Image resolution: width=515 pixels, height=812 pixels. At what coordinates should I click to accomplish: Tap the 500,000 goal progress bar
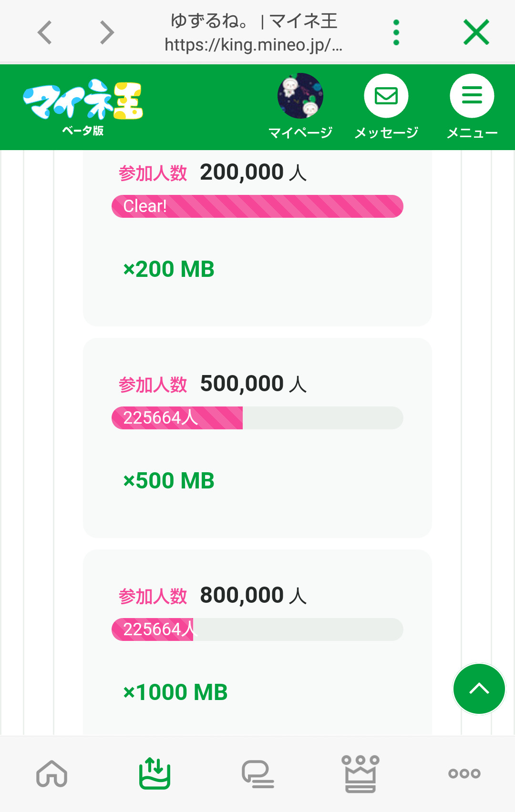257,418
